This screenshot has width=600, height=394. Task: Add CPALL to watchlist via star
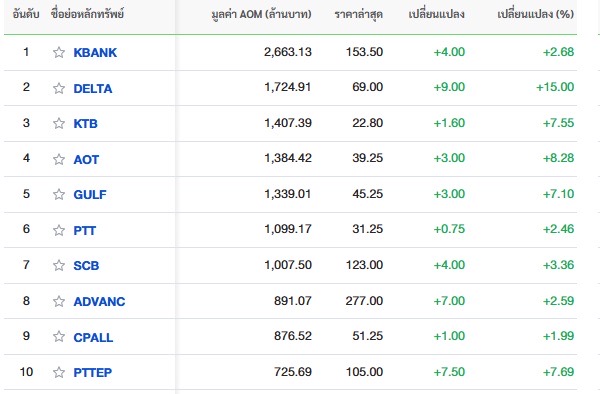pos(59,337)
